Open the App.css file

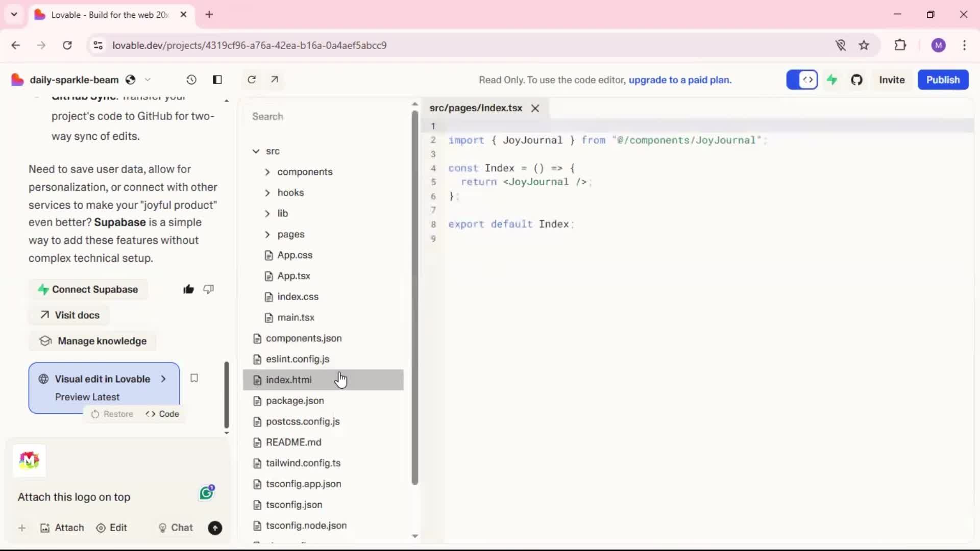tap(324, 255)
